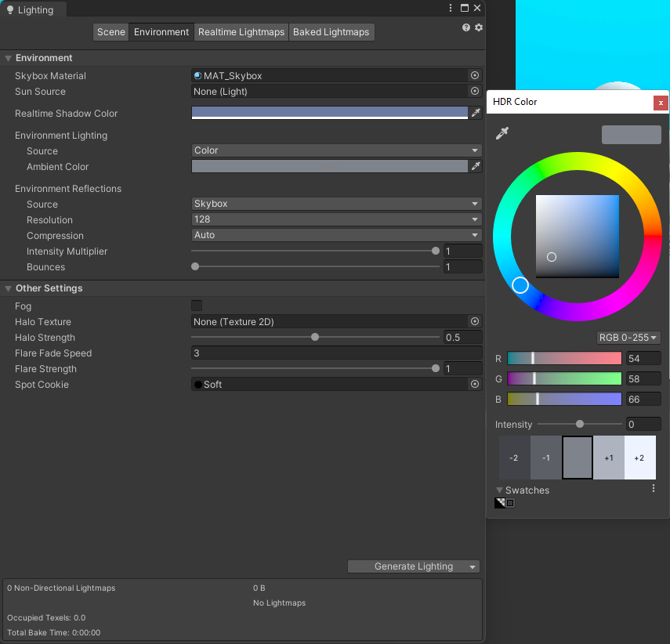Open Lighting settings gear menu
Viewport: 670px width, 644px height.
tap(478, 27)
